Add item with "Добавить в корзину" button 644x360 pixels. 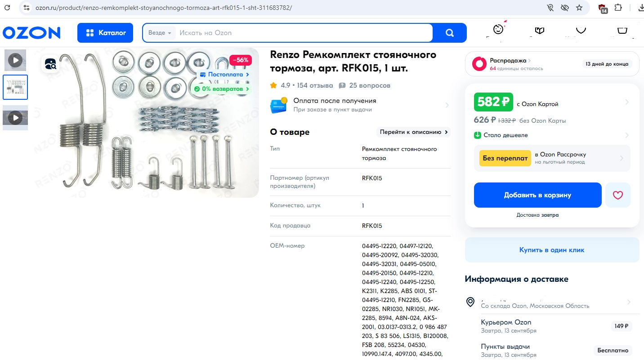point(538,195)
